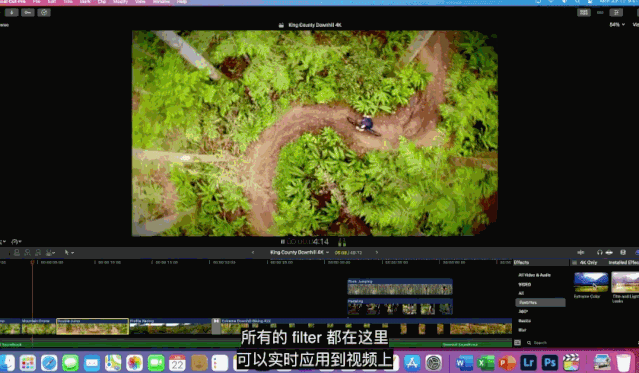
Task: Click the clapperboard icon beside the viewer title
Action: [x=281, y=25]
